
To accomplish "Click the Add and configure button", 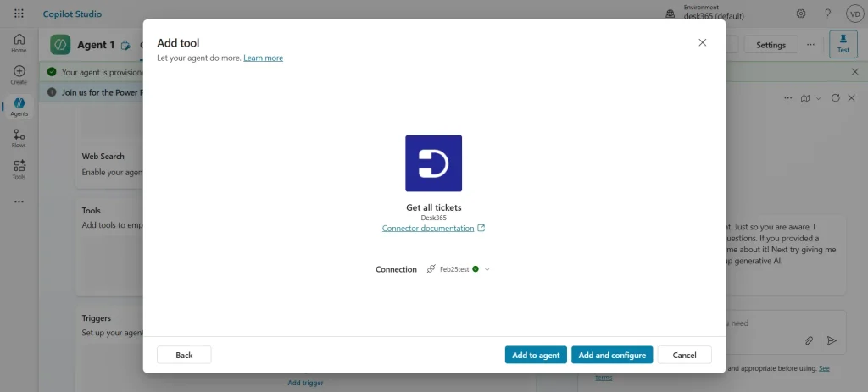I will pos(612,355).
